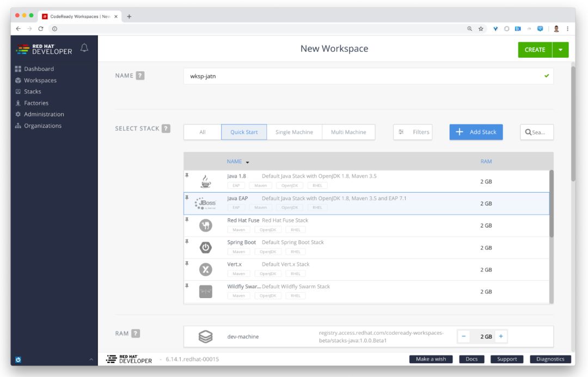
Task: Click the blue power icon at sidebar bottom
Action: point(18,360)
